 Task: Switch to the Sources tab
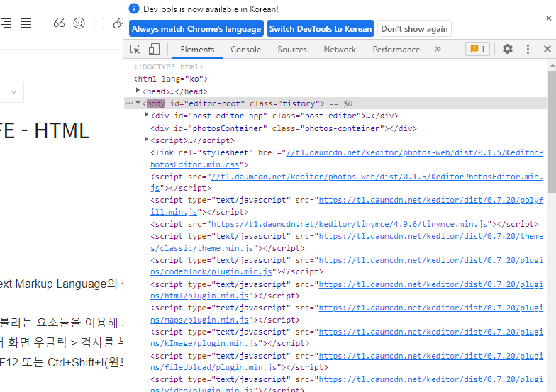click(292, 50)
